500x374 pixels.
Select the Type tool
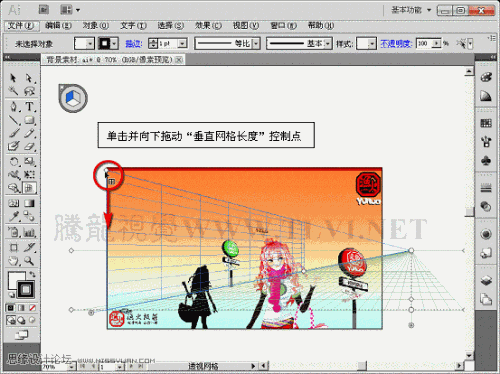(29, 107)
